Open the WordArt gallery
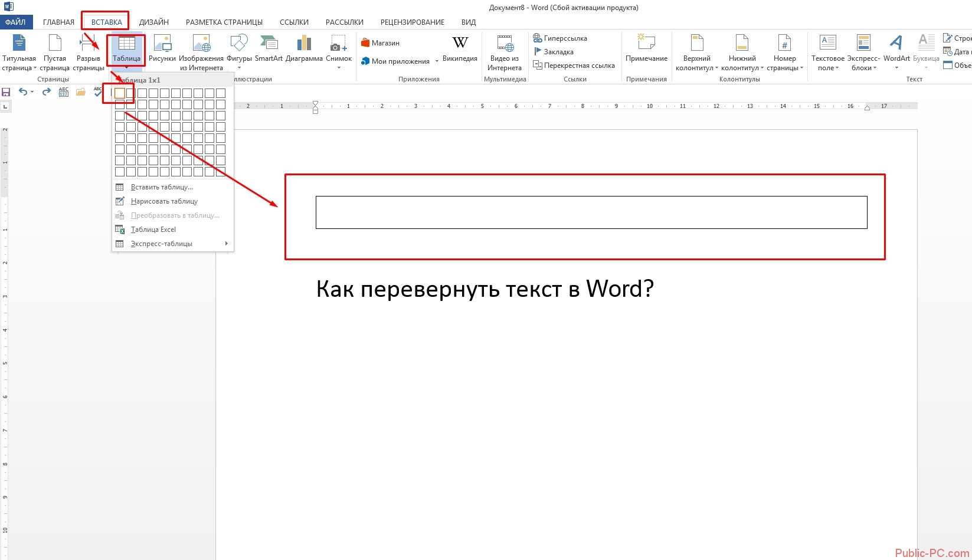 point(896,52)
